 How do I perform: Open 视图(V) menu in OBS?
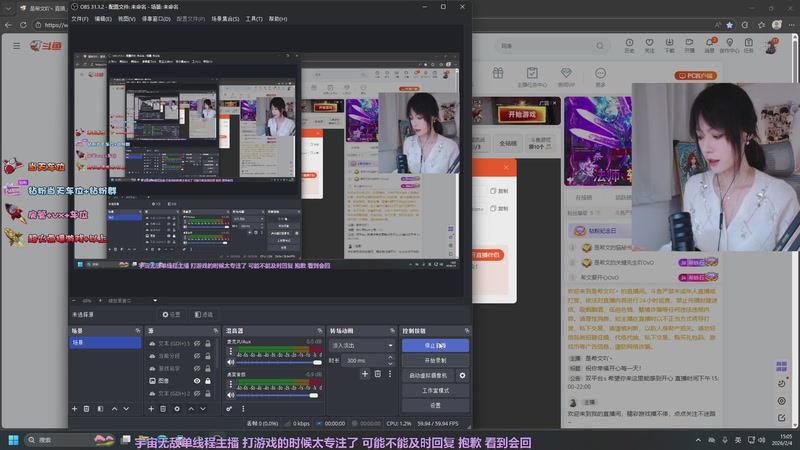(x=127, y=19)
